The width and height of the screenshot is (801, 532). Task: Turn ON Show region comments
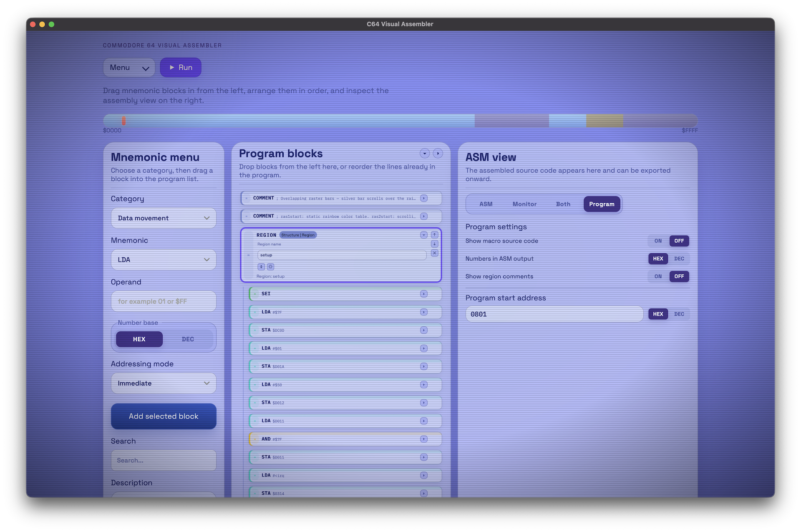pos(658,276)
